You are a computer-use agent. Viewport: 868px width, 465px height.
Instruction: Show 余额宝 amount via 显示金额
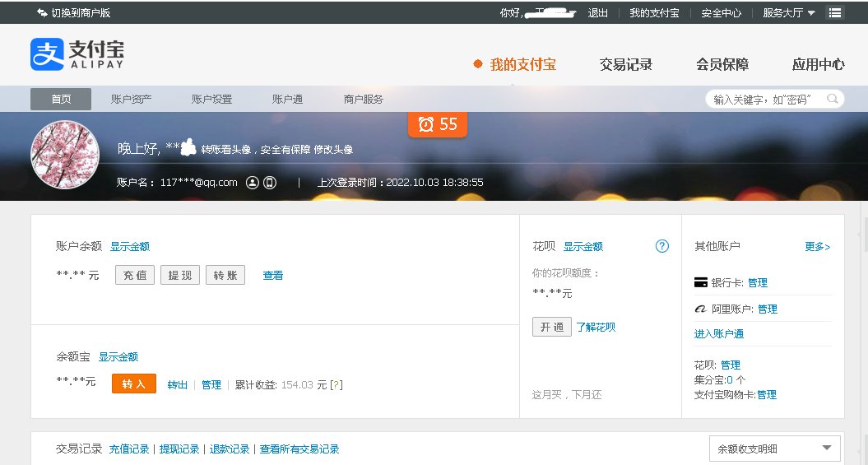tap(118, 357)
